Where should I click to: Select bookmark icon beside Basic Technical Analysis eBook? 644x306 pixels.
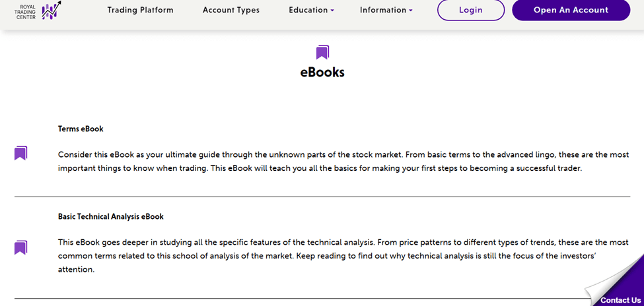point(20,247)
